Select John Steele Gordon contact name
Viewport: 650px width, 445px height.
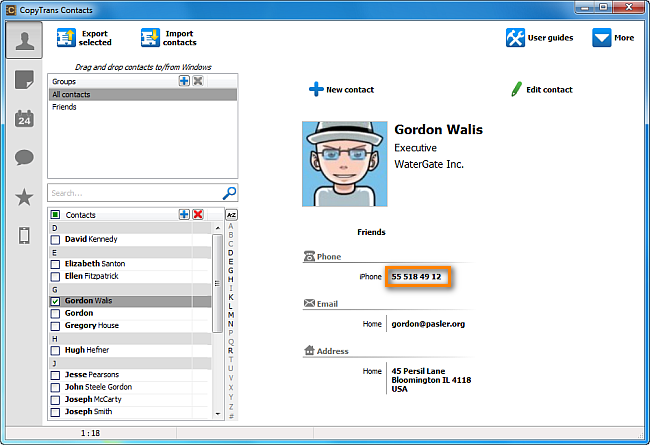pos(98,387)
